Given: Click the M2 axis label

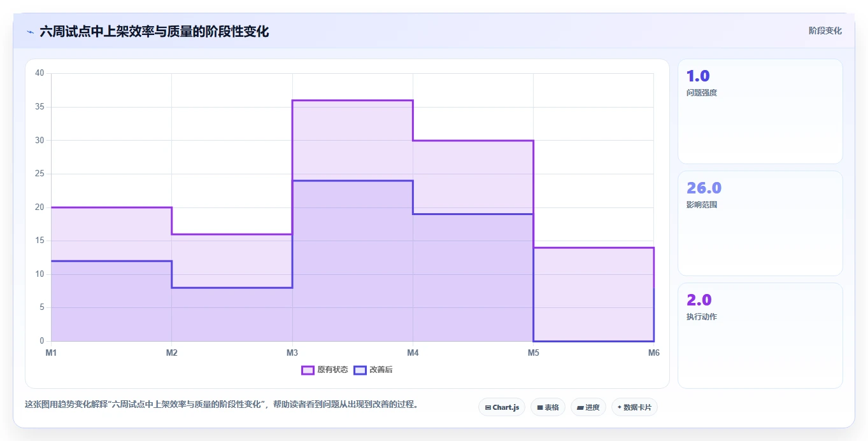Looking at the screenshot, I should (x=171, y=353).
